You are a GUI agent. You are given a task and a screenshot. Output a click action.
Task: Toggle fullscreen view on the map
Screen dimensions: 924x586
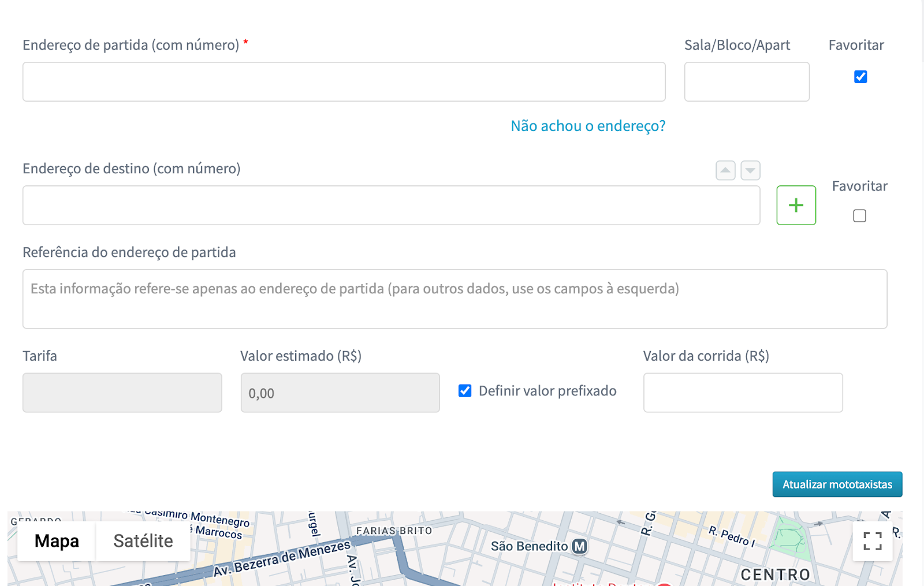point(872,541)
